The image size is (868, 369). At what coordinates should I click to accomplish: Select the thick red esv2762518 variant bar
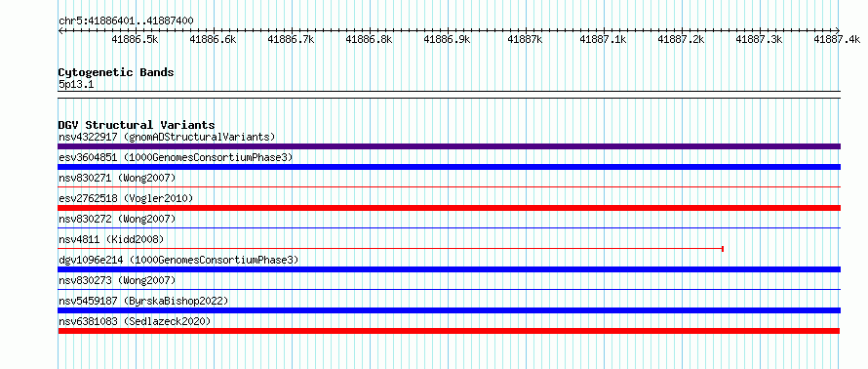point(449,208)
